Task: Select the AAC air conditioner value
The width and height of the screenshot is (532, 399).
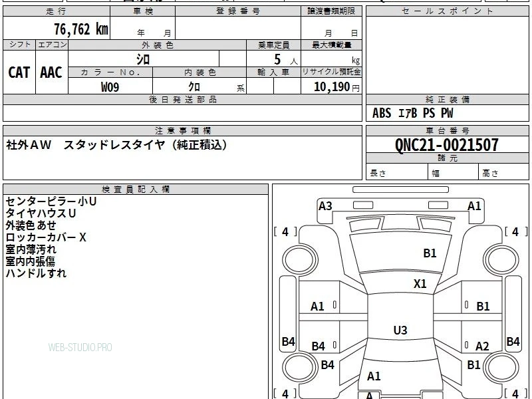Action: [x=51, y=72]
